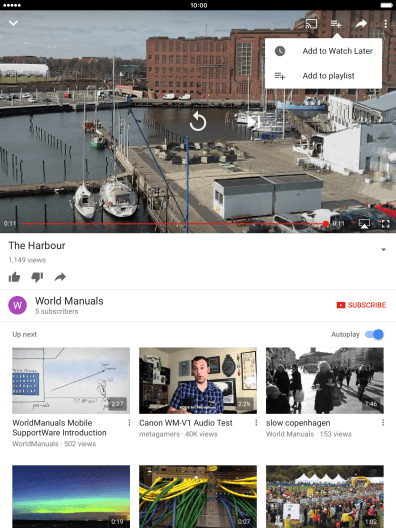Open the World Manuals channel avatar

click(x=18, y=305)
